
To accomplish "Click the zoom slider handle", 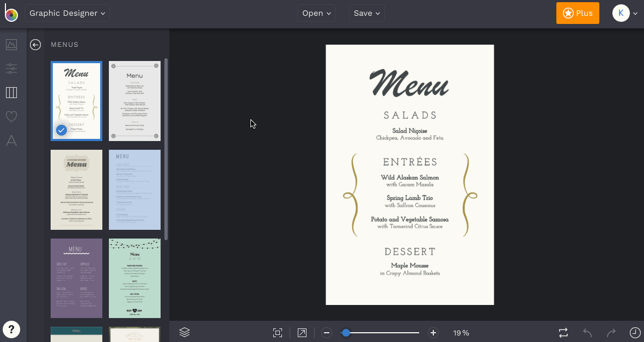I will click(x=346, y=333).
